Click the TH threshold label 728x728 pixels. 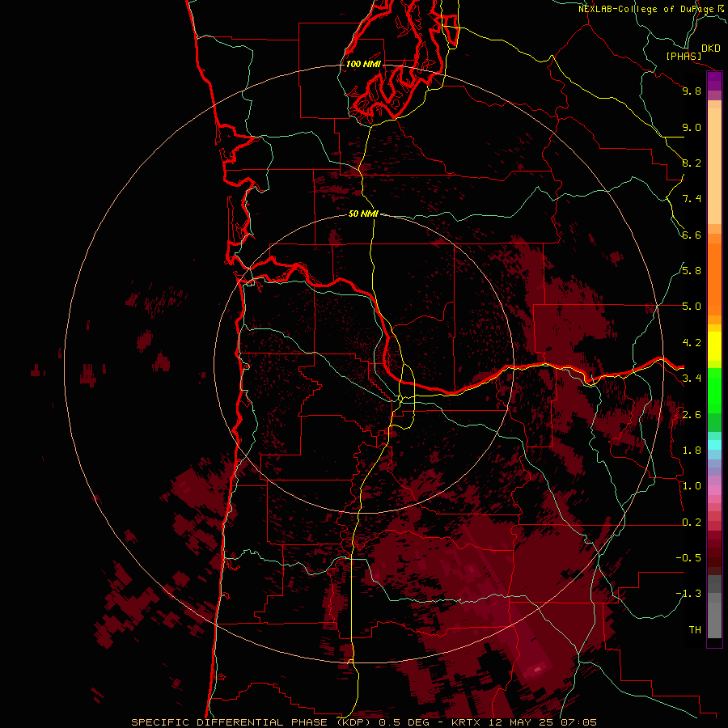(695, 630)
